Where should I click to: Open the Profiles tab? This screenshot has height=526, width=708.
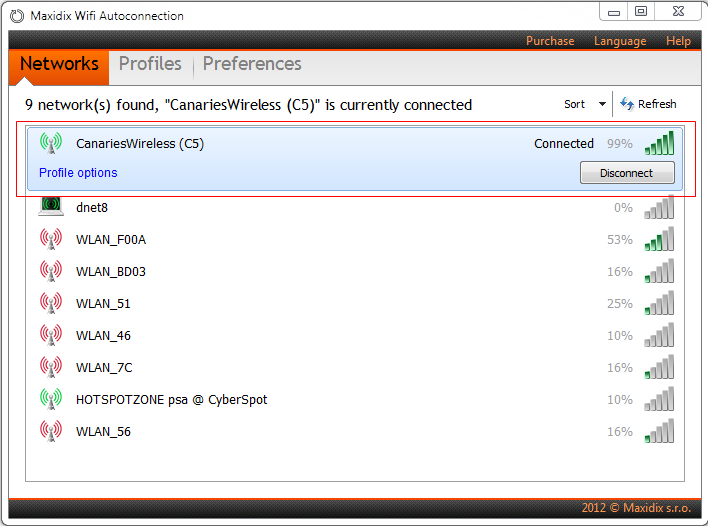pyautogui.click(x=150, y=64)
